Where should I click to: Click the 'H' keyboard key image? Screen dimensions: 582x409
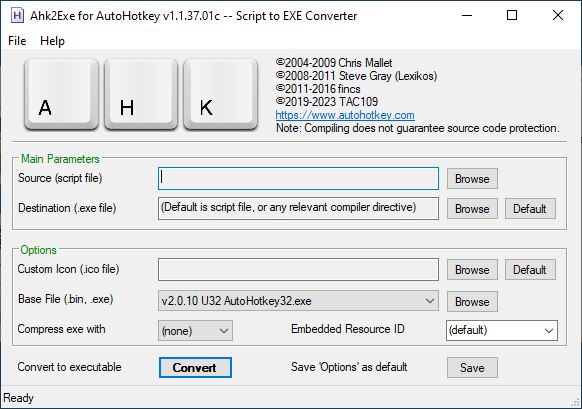pos(141,95)
